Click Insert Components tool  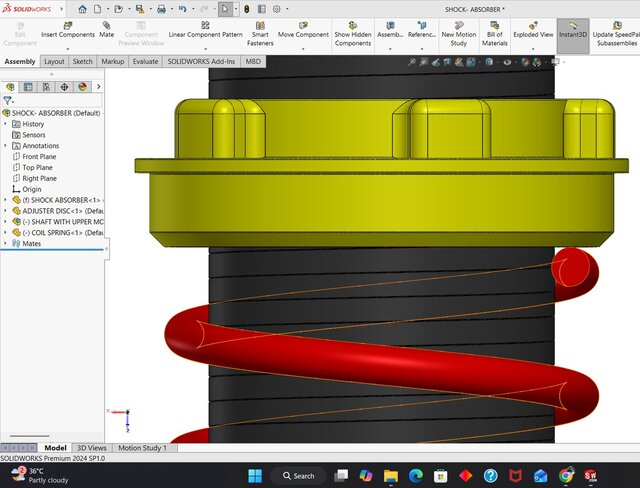click(68, 30)
